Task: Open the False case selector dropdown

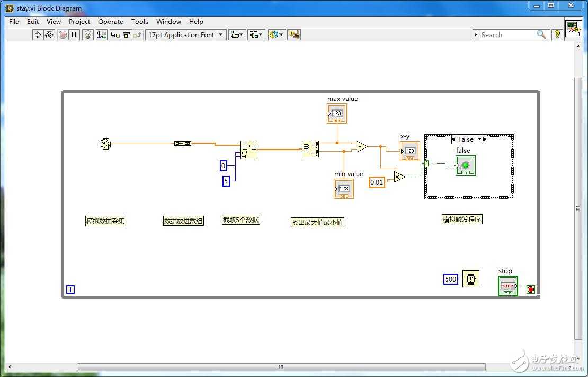Action: (x=479, y=139)
